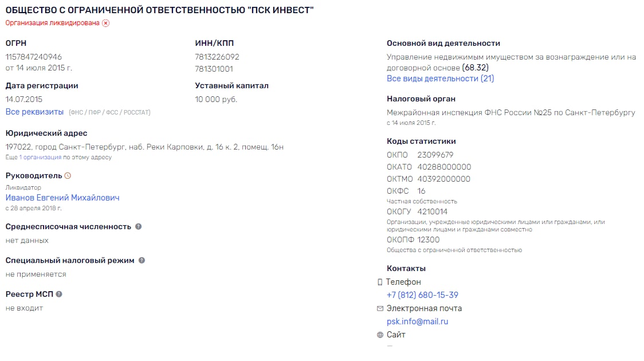Click the envelope icon beside Электронная почта
This screenshot has height=361, width=644.
pos(380,308)
